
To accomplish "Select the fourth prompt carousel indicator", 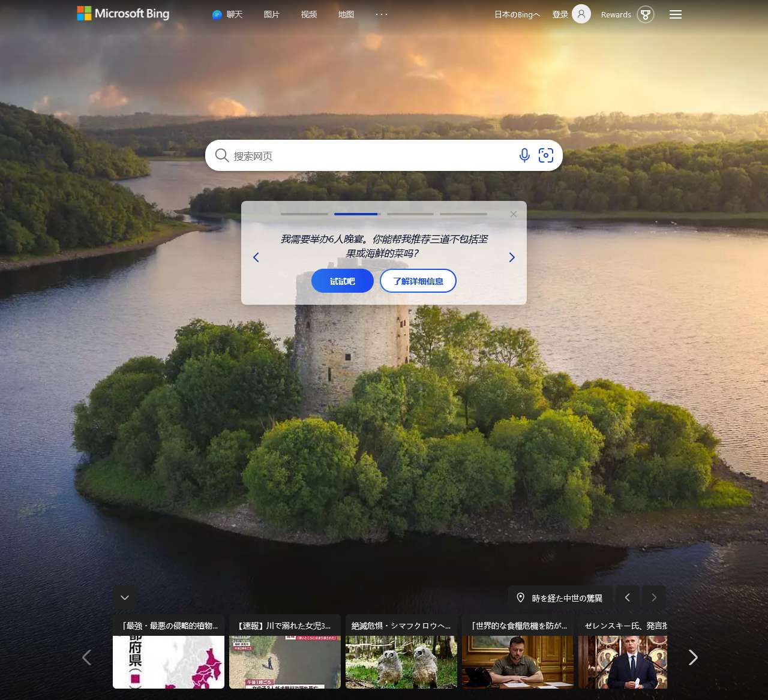I will pyautogui.click(x=463, y=214).
